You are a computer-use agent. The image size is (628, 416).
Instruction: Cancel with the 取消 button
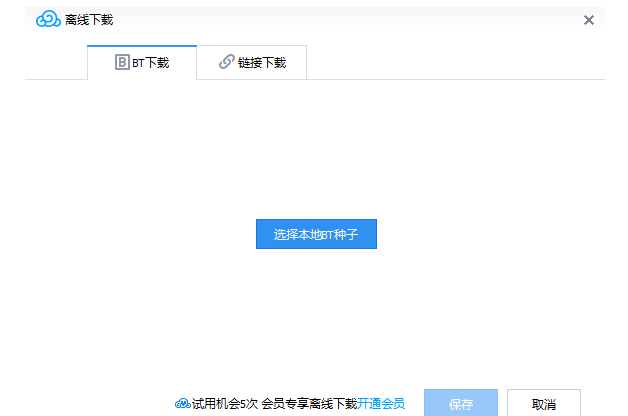(x=543, y=404)
